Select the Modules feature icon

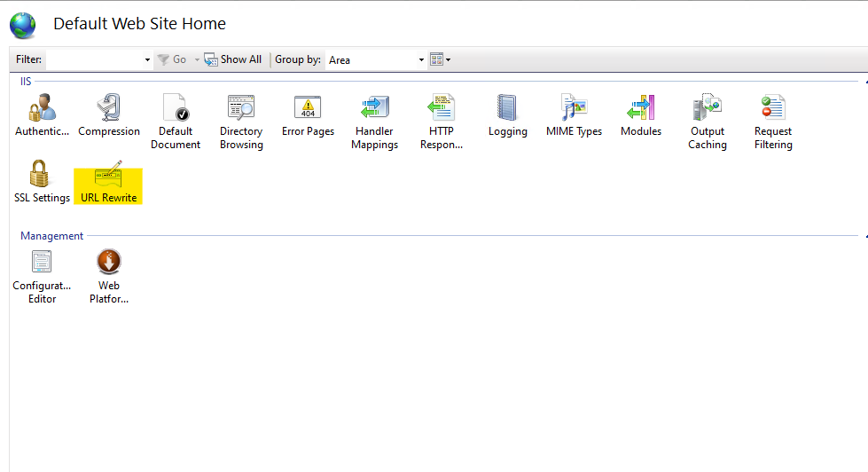[x=641, y=107]
